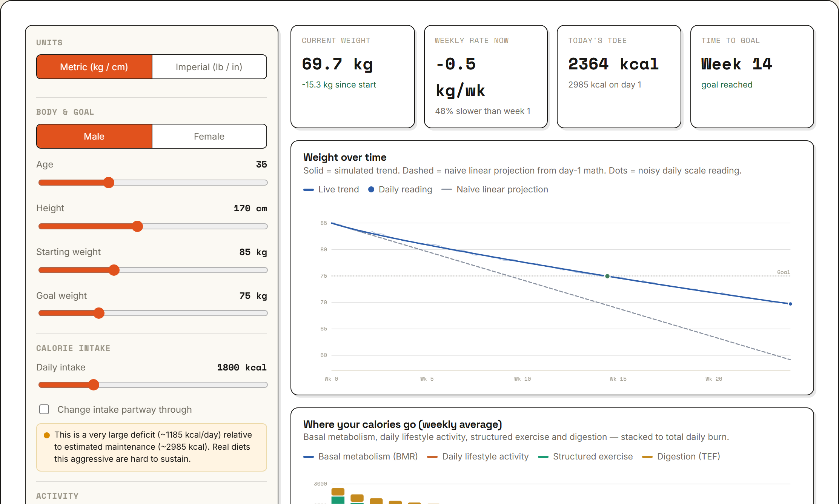This screenshot has height=504, width=839.
Task: Click the 'Goal' line label on chart
Action: click(x=784, y=272)
